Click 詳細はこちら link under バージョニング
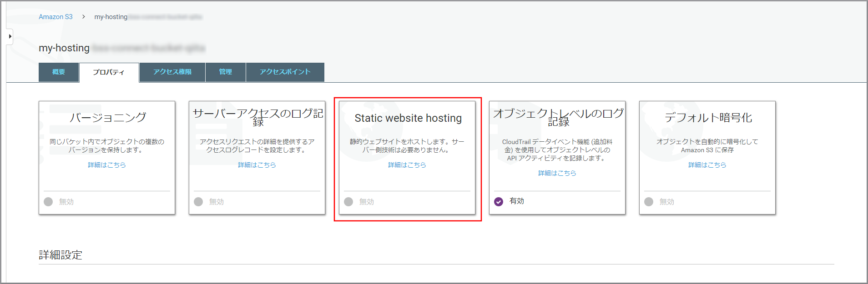 (107, 165)
